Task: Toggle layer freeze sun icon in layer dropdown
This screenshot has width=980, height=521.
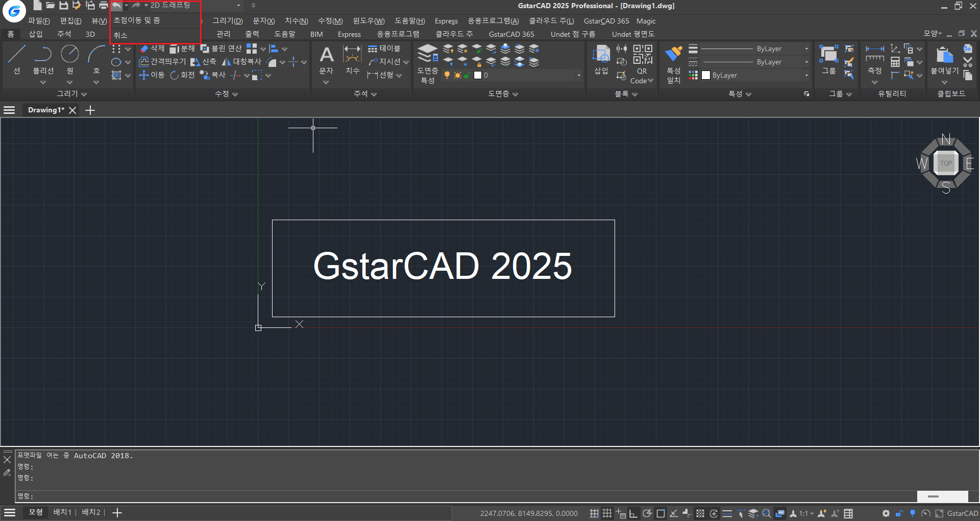Action: point(457,75)
